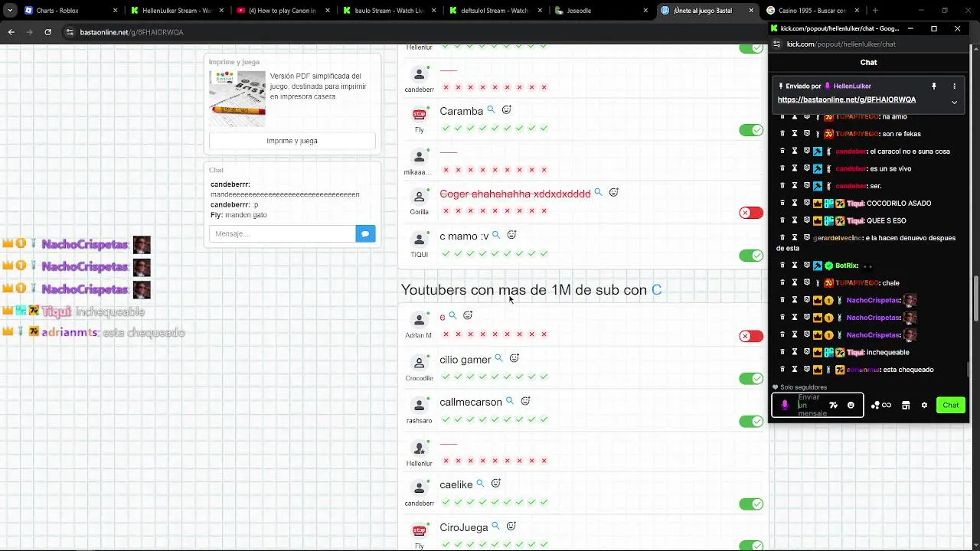Click HellenLulker's name in the pinned message
The image size is (980, 551).
852,86
